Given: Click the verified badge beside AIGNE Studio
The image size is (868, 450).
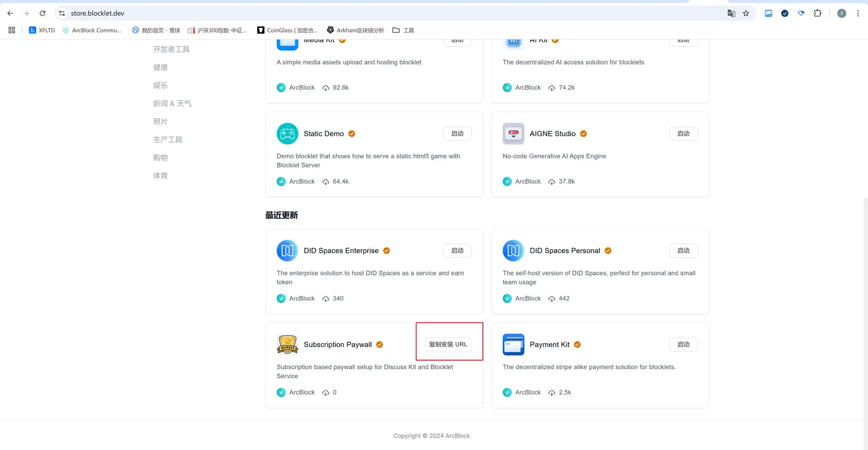Looking at the screenshot, I should tap(583, 134).
